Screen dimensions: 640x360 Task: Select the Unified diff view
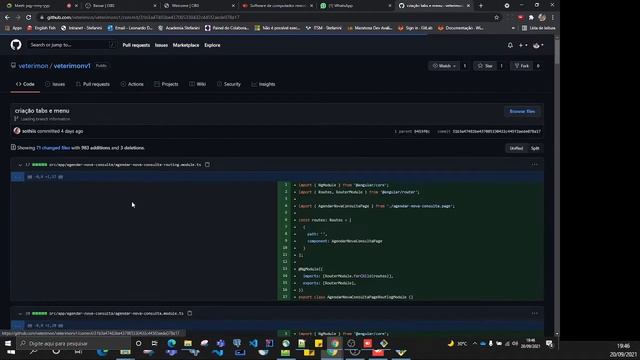[516, 148]
